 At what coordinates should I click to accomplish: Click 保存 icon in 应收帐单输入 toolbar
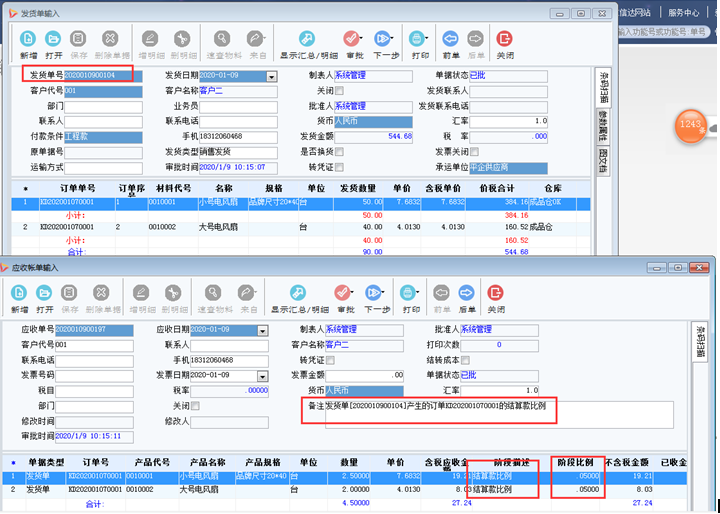pos(69,293)
